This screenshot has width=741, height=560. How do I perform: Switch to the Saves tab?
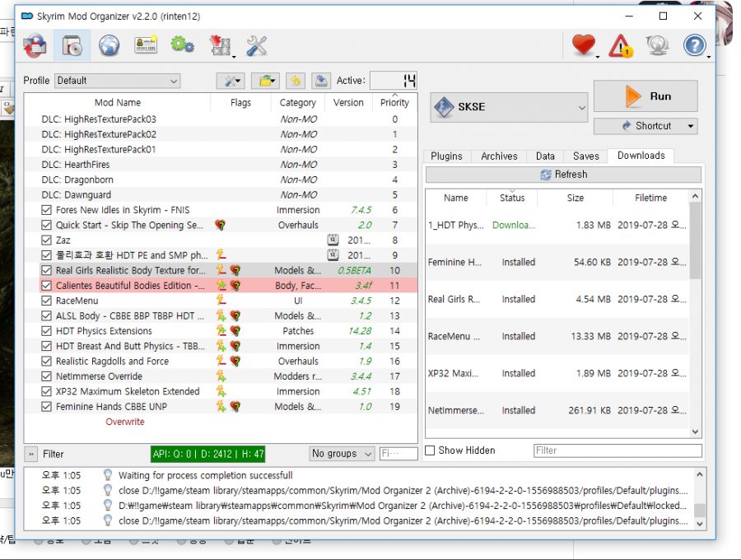tap(585, 156)
